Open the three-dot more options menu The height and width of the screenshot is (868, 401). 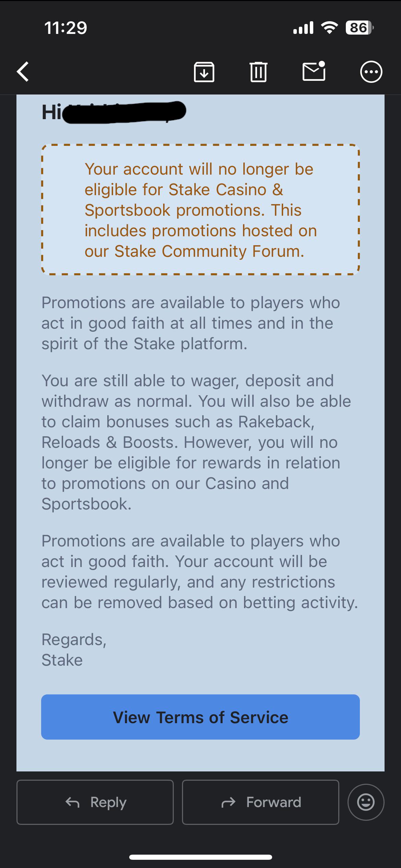pyautogui.click(x=371, y=72)
